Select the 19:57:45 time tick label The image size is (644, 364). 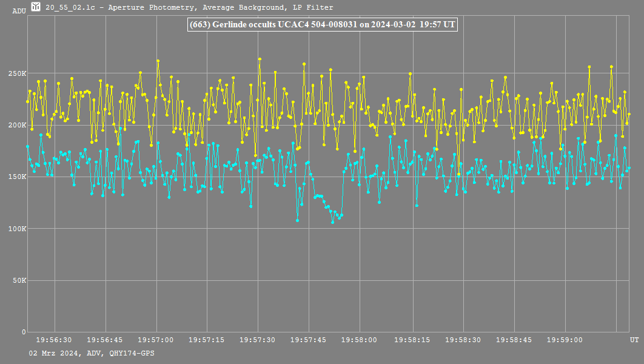pos(310,340)
